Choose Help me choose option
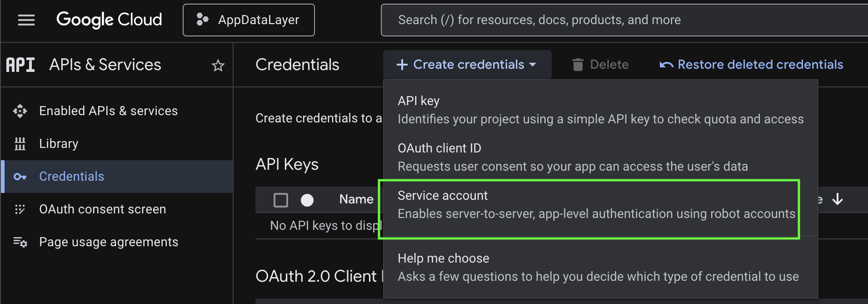 coord(598,267)
